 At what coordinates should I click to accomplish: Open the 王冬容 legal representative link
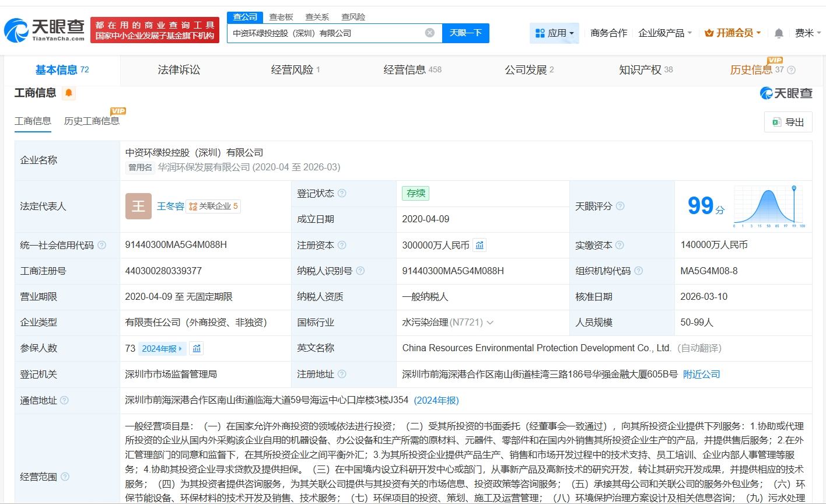click(x=170, y=206)
